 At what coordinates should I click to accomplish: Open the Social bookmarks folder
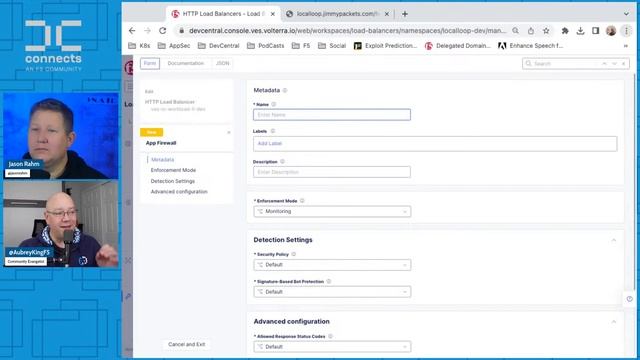point(332,46)
